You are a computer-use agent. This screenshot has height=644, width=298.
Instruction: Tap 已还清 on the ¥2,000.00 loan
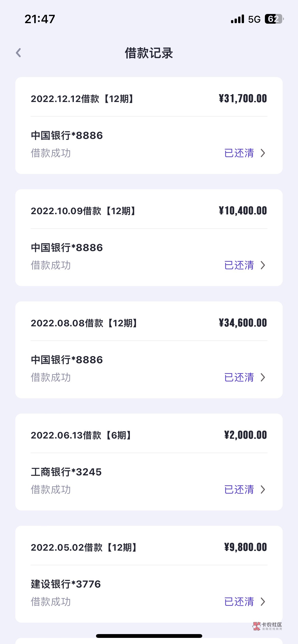tap(239, 490)
